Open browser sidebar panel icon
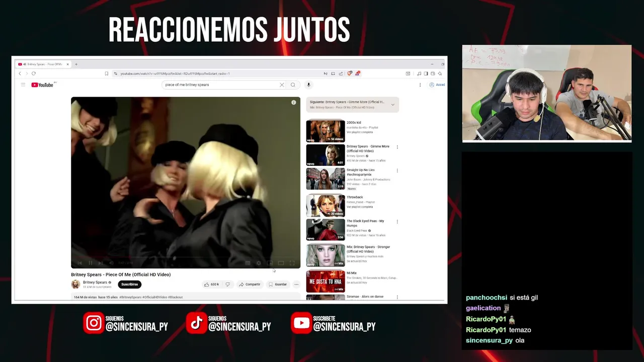 426,74
